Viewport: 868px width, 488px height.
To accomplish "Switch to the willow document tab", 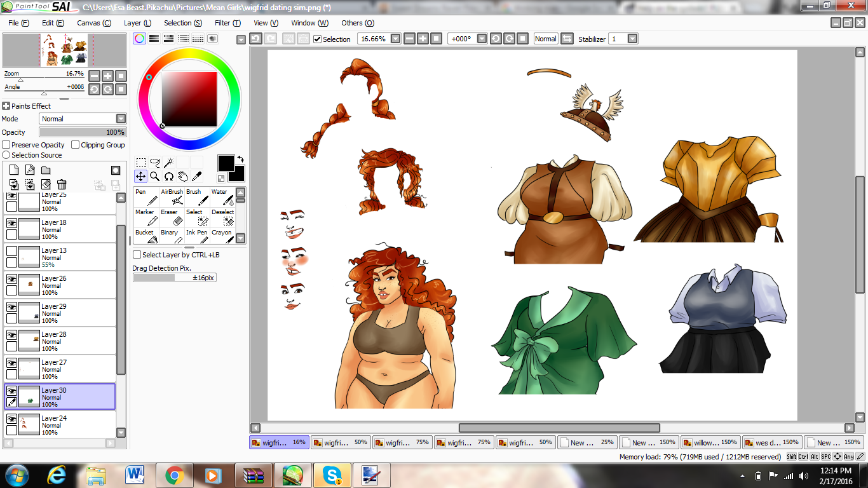I will tap(709, 442).
